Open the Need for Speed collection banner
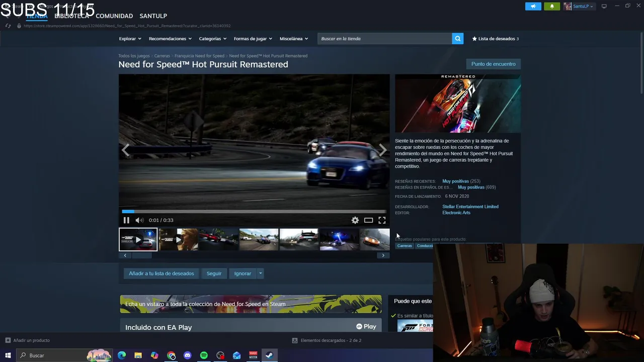Screen dimensions: 644x362 click(251, 304)
